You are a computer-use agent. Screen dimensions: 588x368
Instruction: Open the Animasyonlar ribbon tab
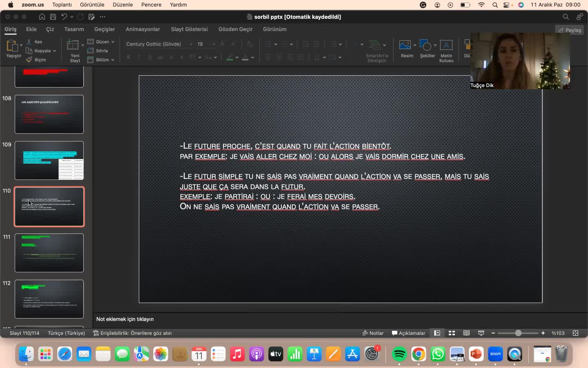click(x=143, y=29)
